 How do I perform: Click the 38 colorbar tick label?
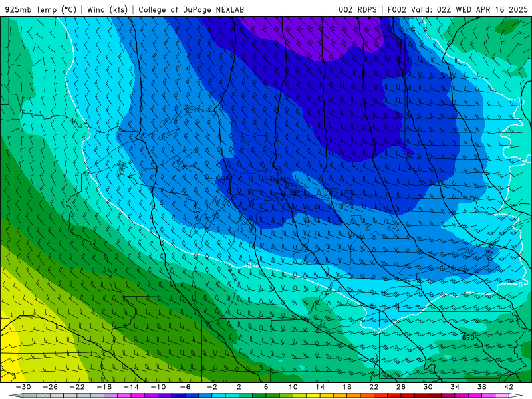tap(481, 387)
